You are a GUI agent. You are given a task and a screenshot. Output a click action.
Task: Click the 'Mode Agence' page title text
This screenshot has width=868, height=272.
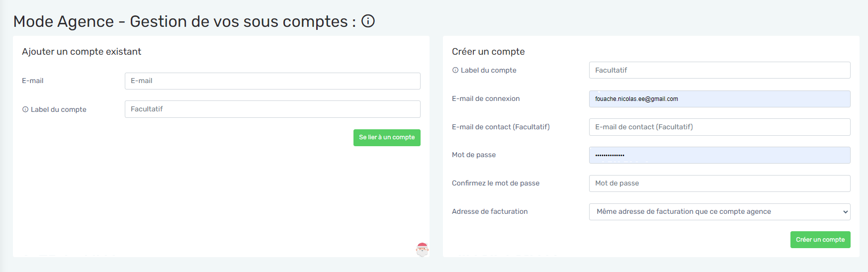pyautogui.click(x=64, y=22)
